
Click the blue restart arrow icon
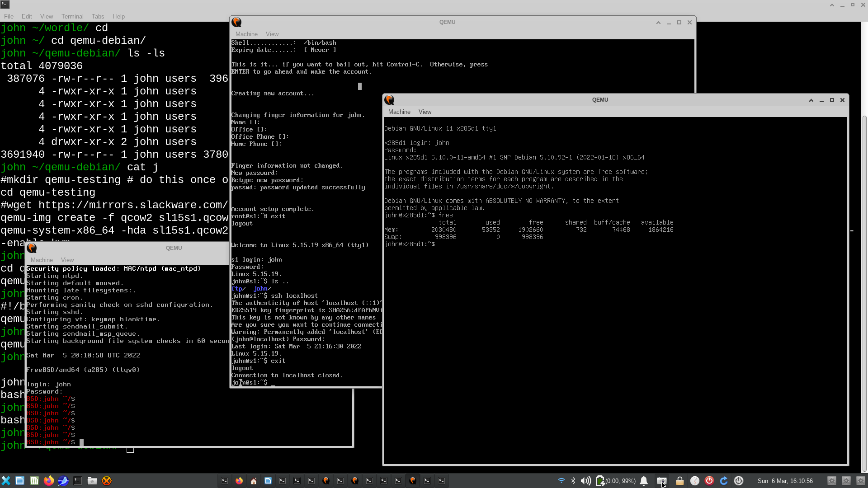point(724,481)
